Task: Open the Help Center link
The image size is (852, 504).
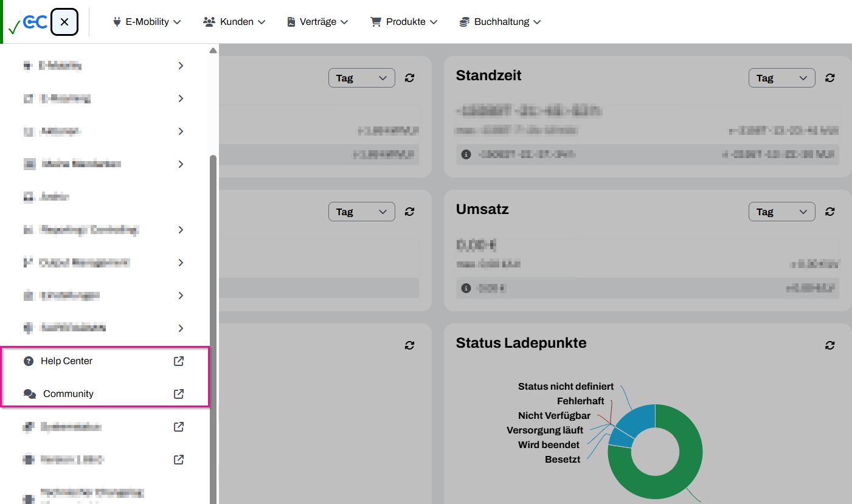Action: pyautogui.click(x=103, y=361)
